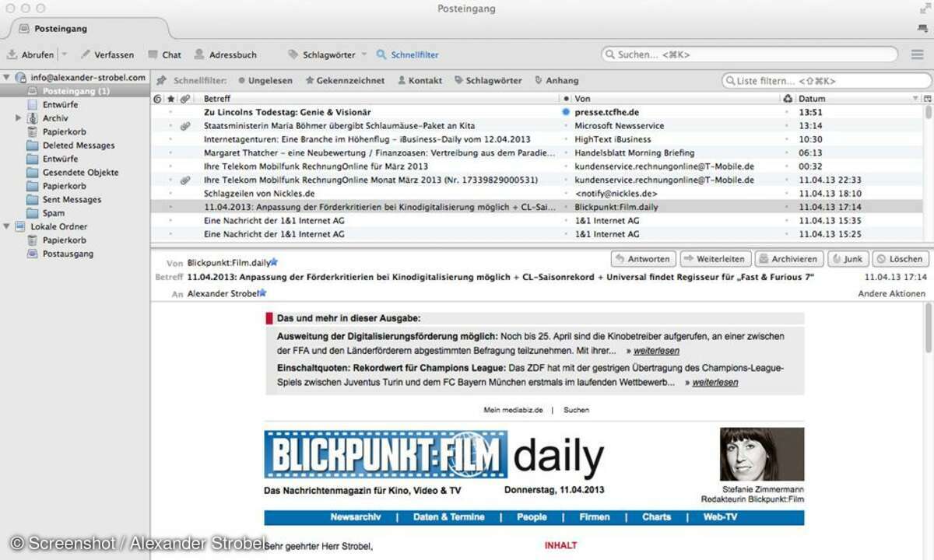This screenshot has width=934, height=560.
Task: Sort by the star column header
Action: 170,99
